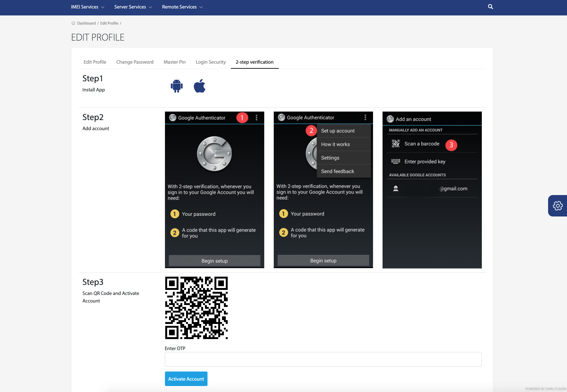Open the search icon in the top bar
The width and height of the screenshot is (567, 392).
(x=490, y=6)
